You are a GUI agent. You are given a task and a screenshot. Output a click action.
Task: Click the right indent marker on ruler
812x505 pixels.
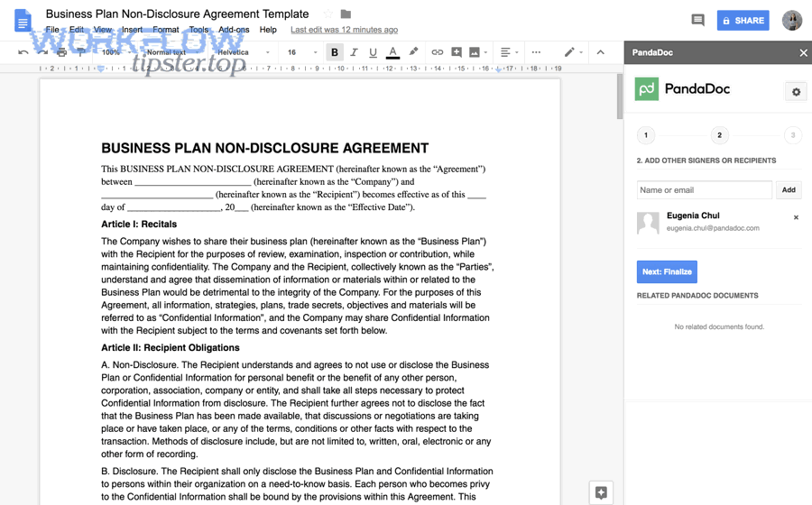point(498,69)
